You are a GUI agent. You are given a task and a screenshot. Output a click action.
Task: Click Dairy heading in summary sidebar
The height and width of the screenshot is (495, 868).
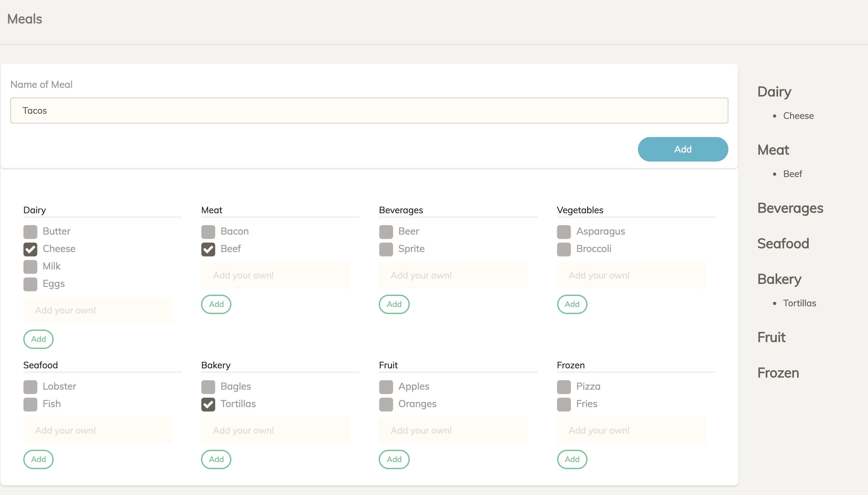[774, 92]
